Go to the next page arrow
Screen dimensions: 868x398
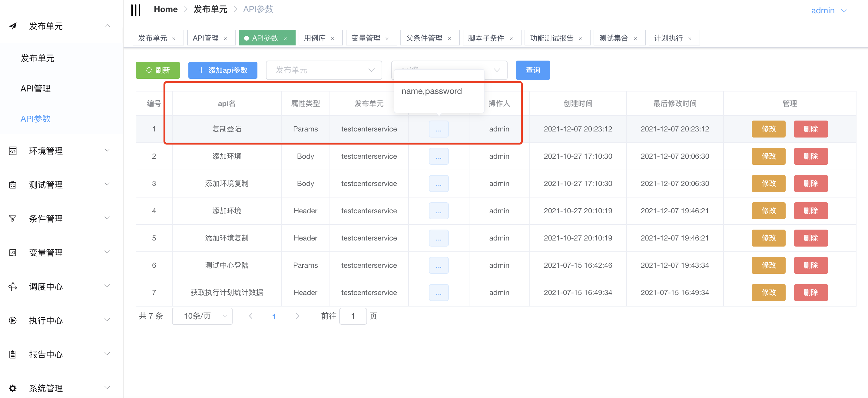coord(297,316)
